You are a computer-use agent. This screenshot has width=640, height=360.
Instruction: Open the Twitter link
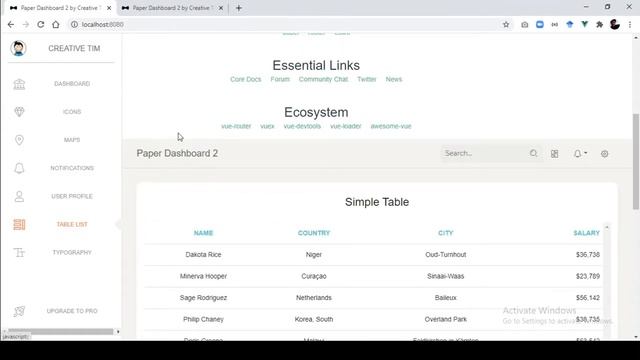point(367,79)
